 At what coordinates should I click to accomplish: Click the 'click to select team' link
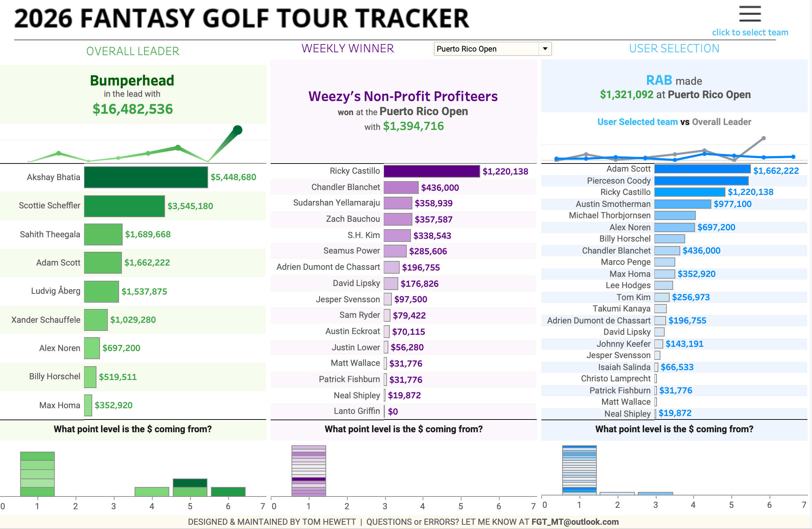click(750, 32)
